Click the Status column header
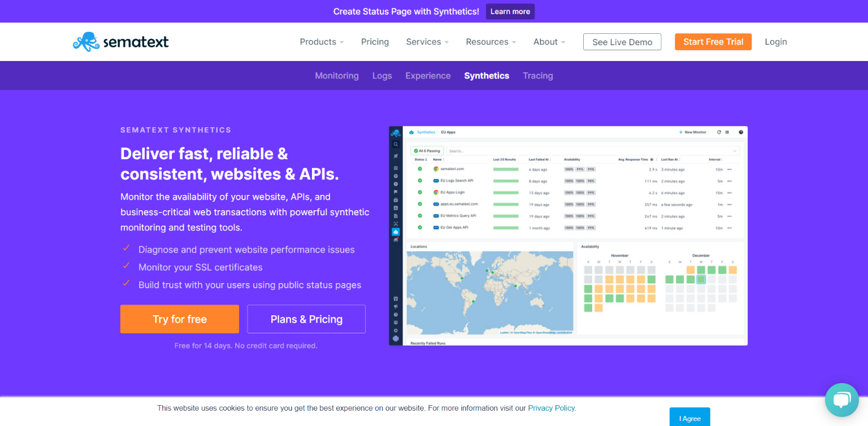 [x=421, y=160]
